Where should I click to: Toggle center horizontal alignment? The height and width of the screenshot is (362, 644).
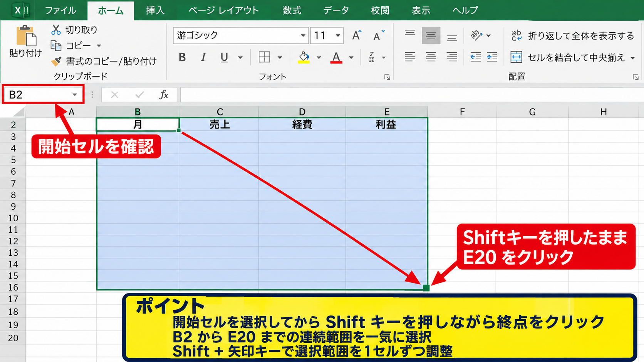tap(431, 57)
